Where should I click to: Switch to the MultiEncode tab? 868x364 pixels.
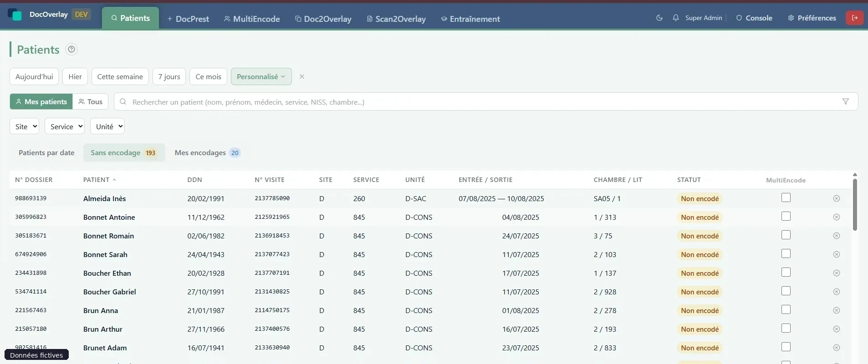251,19
